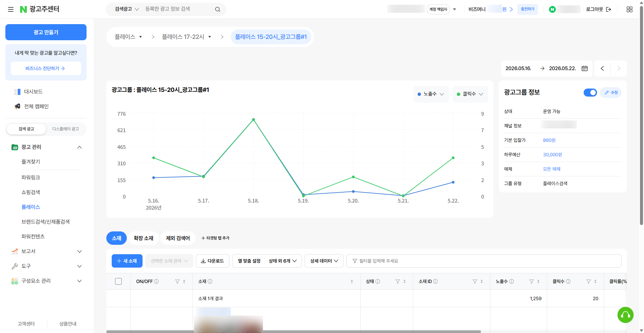Viewport: 644px width, 333px height.
Task: Click the 클릭수 column filter icon
Action: (589, 281)
